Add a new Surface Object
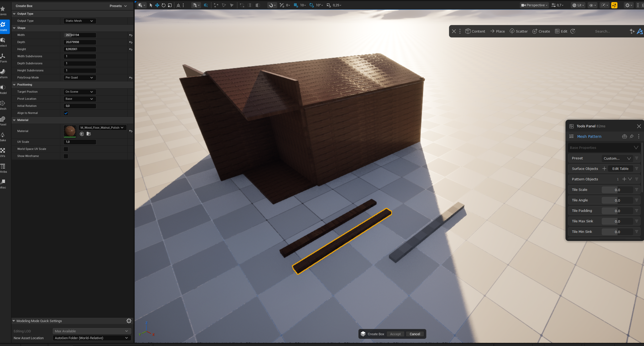The width and height of the screenshot is (644, 346). (604, 169)
